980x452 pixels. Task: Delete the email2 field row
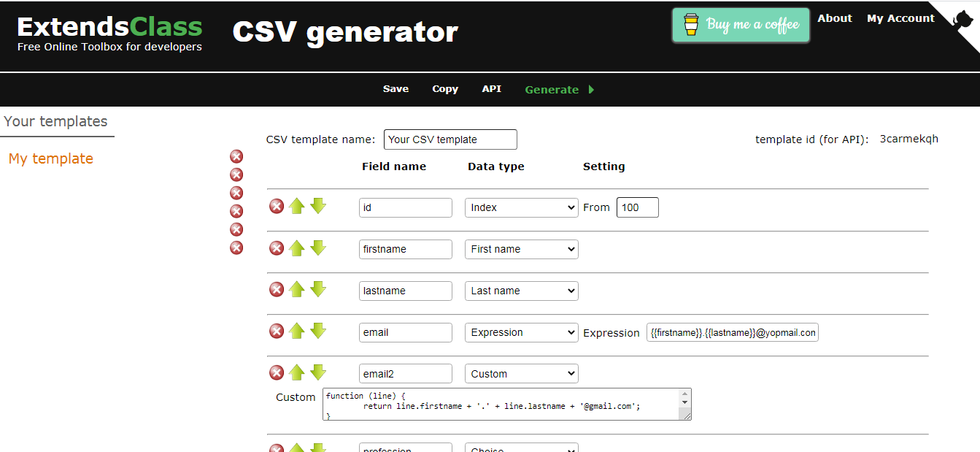click(277, 373)
